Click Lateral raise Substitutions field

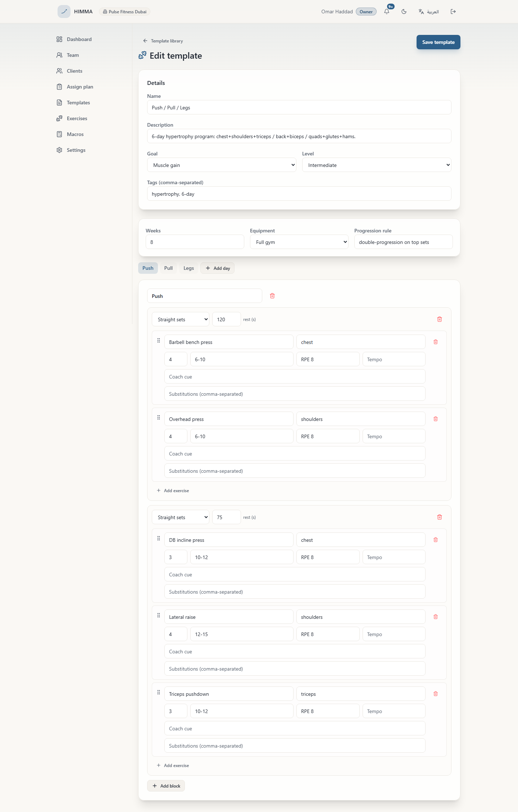(295, 668)
